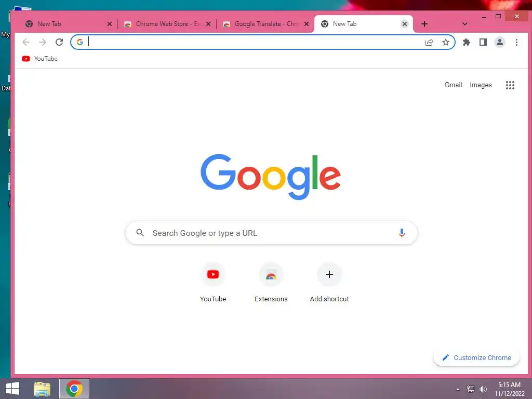The height and width of the screenshot is (399, 532).
Task: Minimize the Chrome window
Action: tap(484, 17)
